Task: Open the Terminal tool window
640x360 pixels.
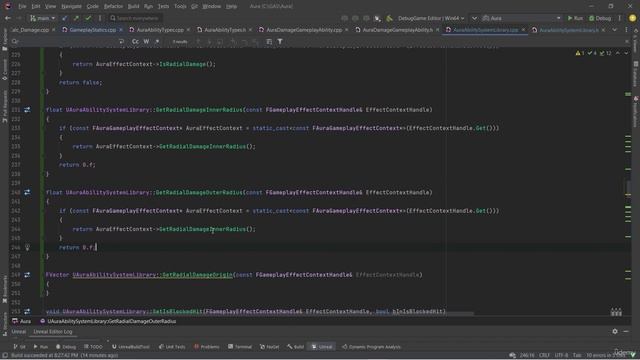Action: [x=240, y=347]
